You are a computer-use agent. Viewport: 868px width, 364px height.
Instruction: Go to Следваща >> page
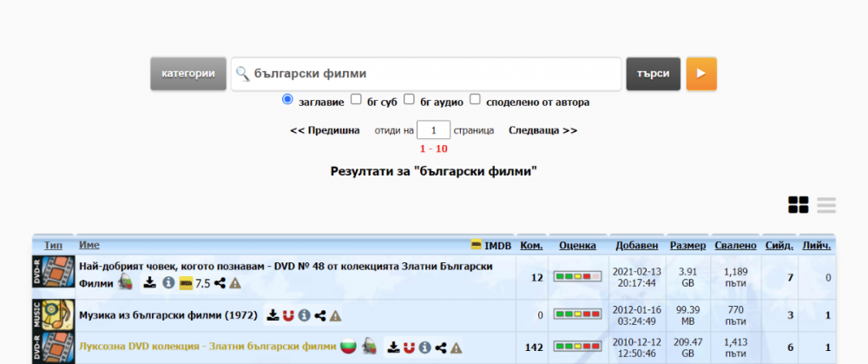tap(542, 130)
